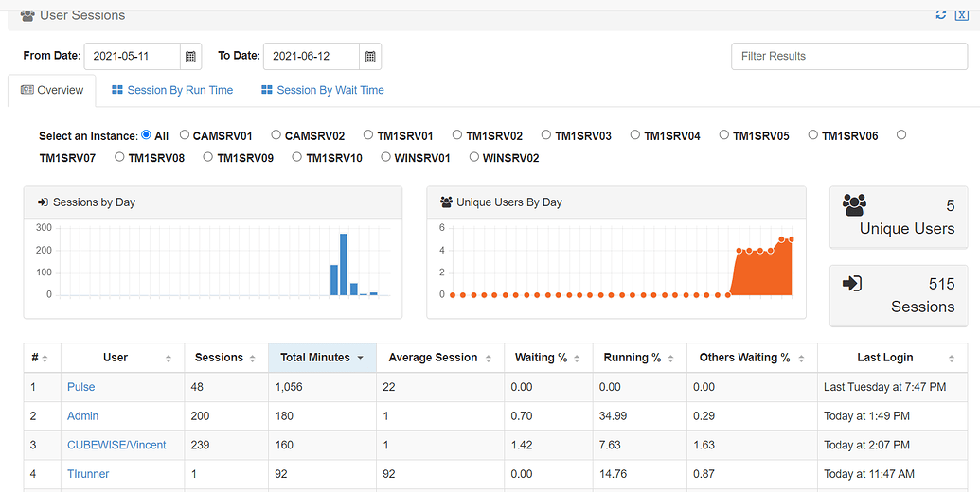Select the TM1SRV04 instance radio button

click(635, 135)
